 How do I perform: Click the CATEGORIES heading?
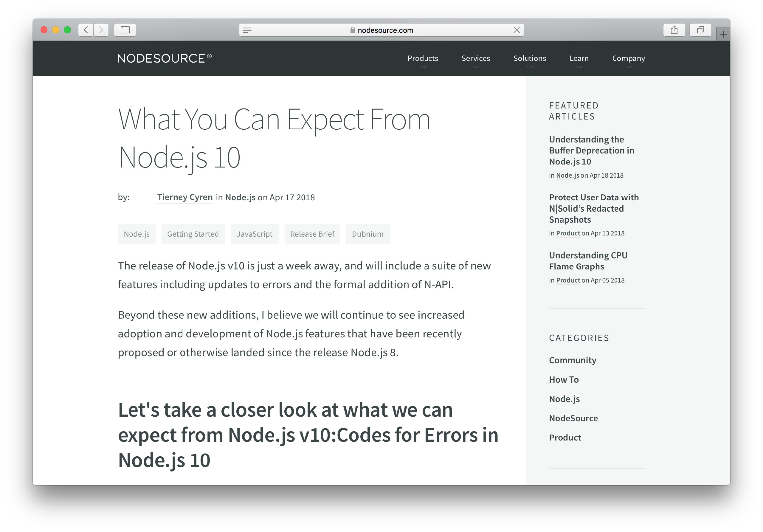pyautogui.click(x=579, y=338)
